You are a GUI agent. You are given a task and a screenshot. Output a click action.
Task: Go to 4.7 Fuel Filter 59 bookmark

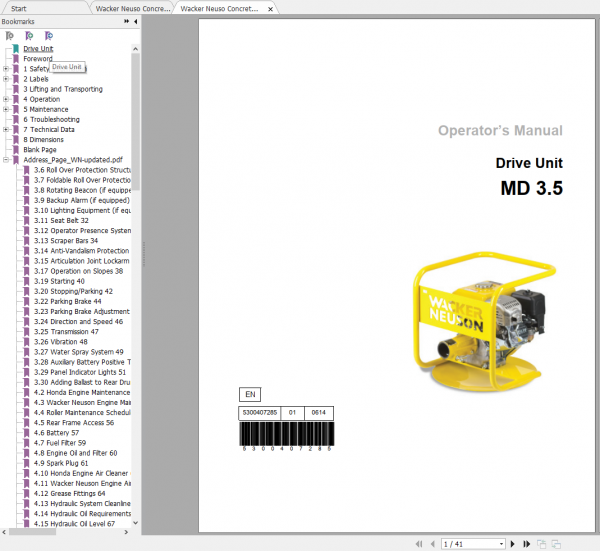(x=60, y=443)
